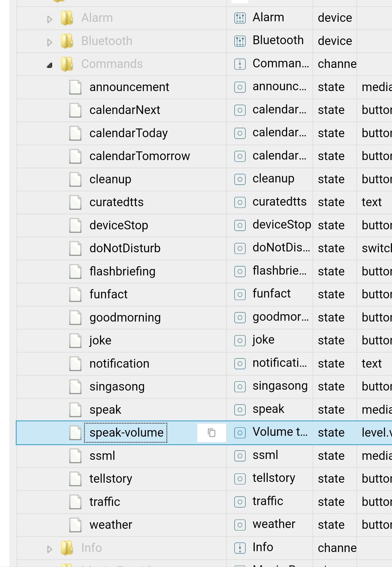The image size is (392, 567).
Task: Select the joke tree item
Action: tap(100, 341)
